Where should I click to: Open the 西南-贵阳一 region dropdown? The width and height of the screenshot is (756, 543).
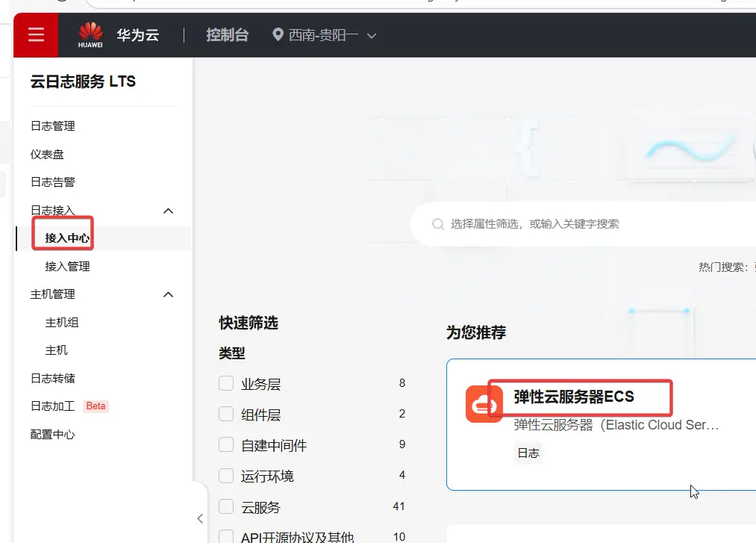click(x=332, y=35)
